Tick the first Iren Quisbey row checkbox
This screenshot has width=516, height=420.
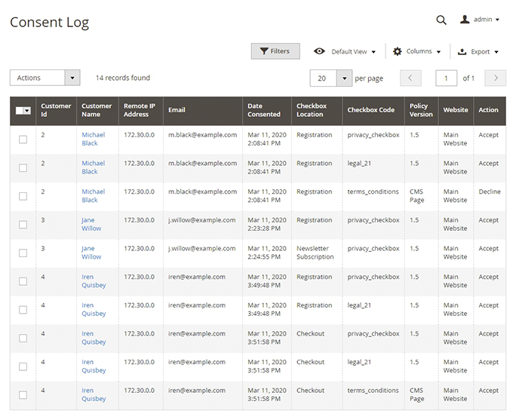(23, 281)
